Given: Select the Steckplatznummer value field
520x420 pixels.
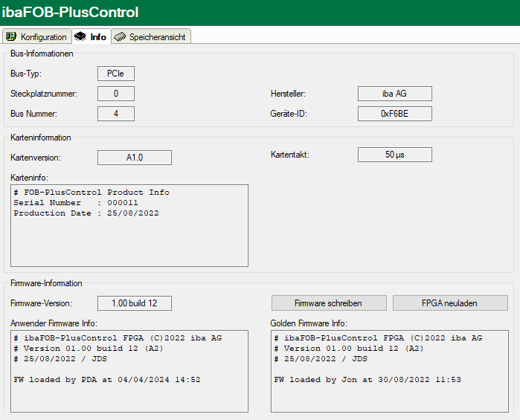Looking at the screenshot, I should coord(115,94).
